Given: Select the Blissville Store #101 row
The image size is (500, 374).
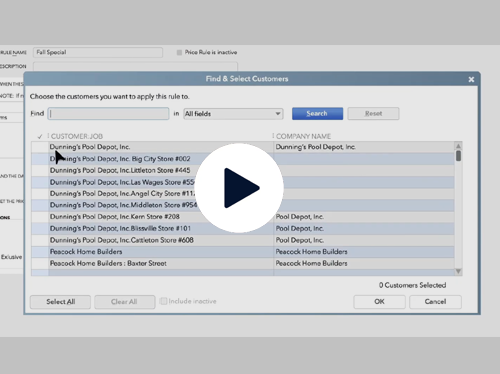Looking at the screenshot, I should pos(243,228).
